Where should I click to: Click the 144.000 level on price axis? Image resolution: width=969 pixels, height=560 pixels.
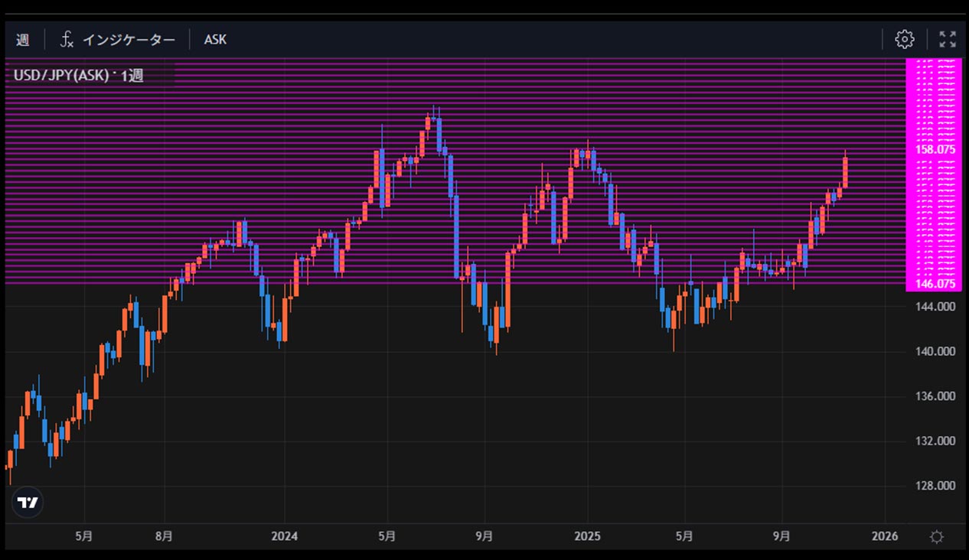(x=935, y=306)
